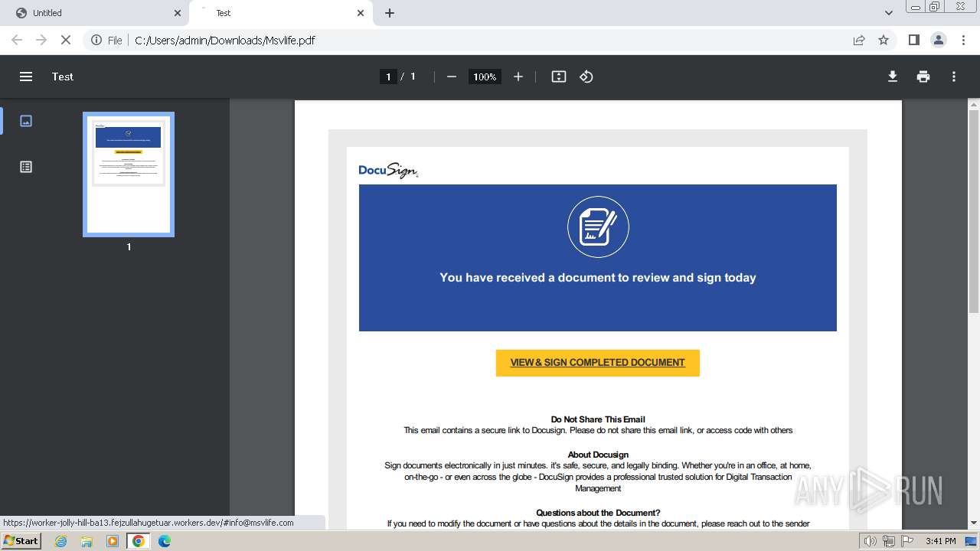Click the 'You have received a document' banner text

pyautogui.click(x=598, y=278)
